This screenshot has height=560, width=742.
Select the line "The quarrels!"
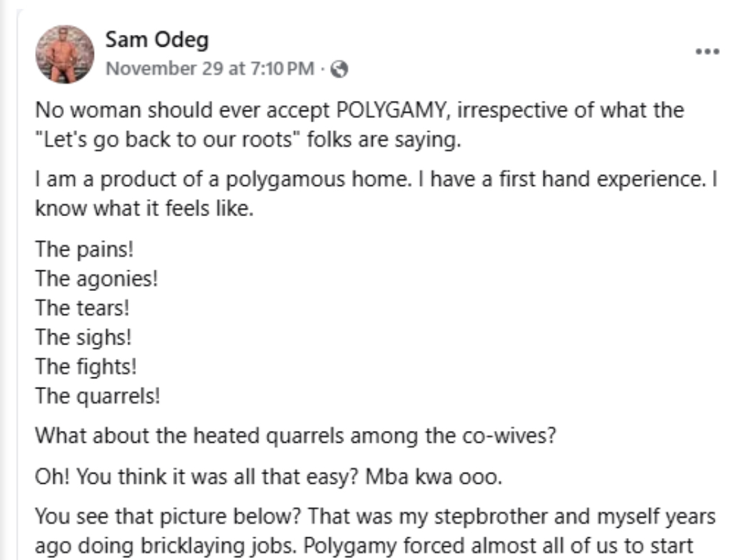pyautogui.click(x=97, y=396)
